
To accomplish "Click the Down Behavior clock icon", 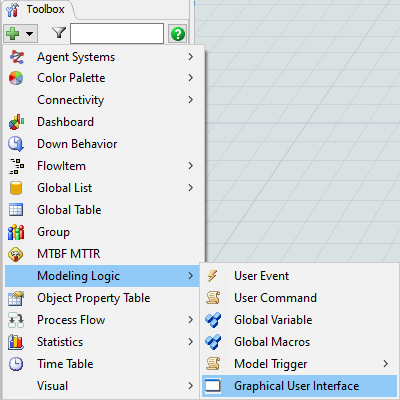I will coord(16,144).
